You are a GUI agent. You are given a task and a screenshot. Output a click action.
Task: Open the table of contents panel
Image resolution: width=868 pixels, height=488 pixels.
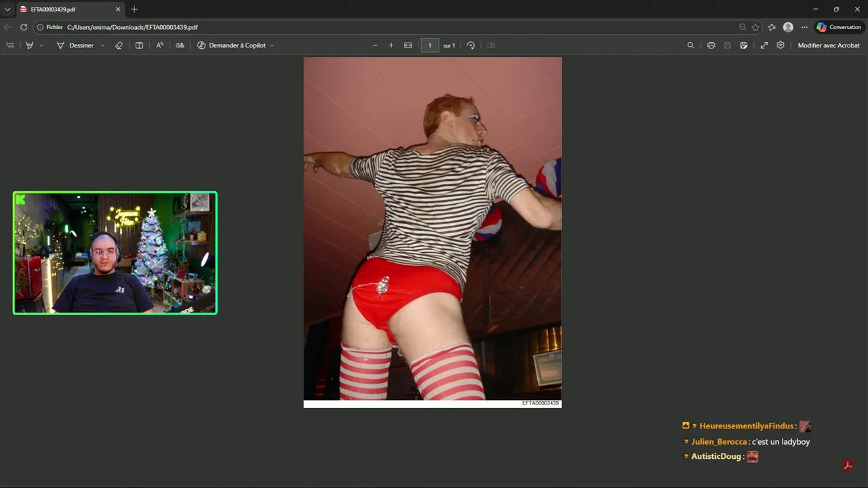[10, 45]
